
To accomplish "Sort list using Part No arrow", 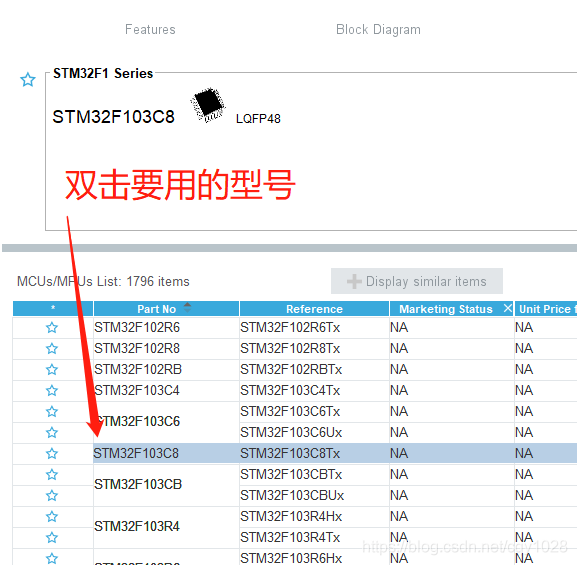I will 187,307.
